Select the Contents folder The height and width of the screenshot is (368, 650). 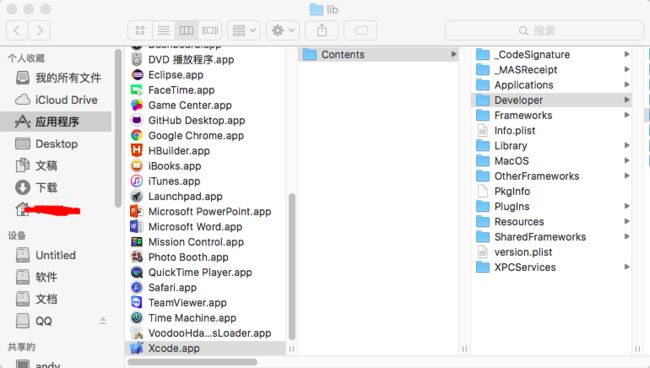click(378, 54)
